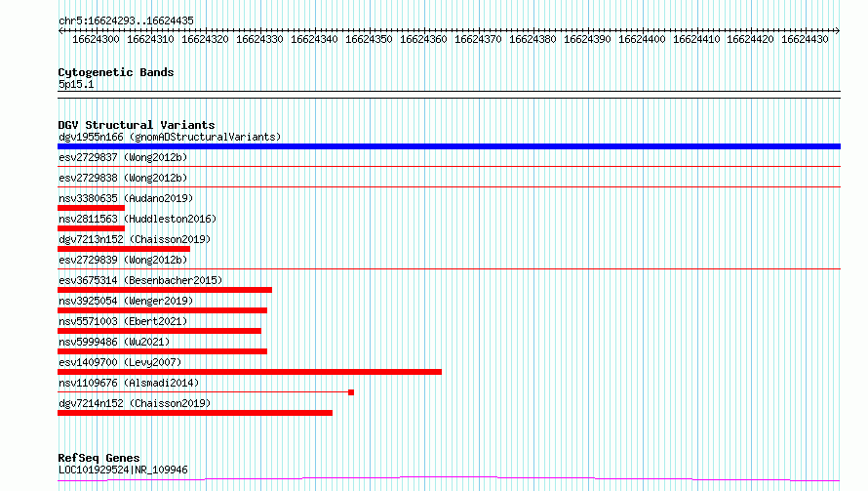Open variant nsv1109676 (Alsmadi2014)
This screenshot has height=491, width=868.
point(129,383)
